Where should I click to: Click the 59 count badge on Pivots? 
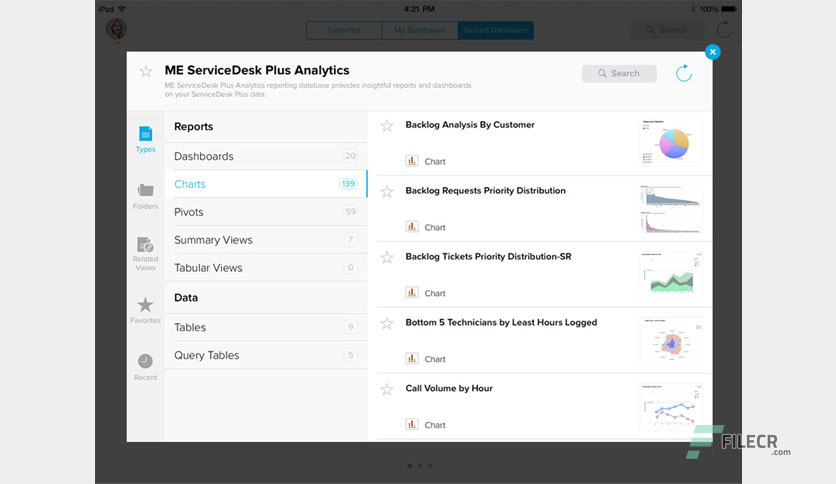point(350,212)
